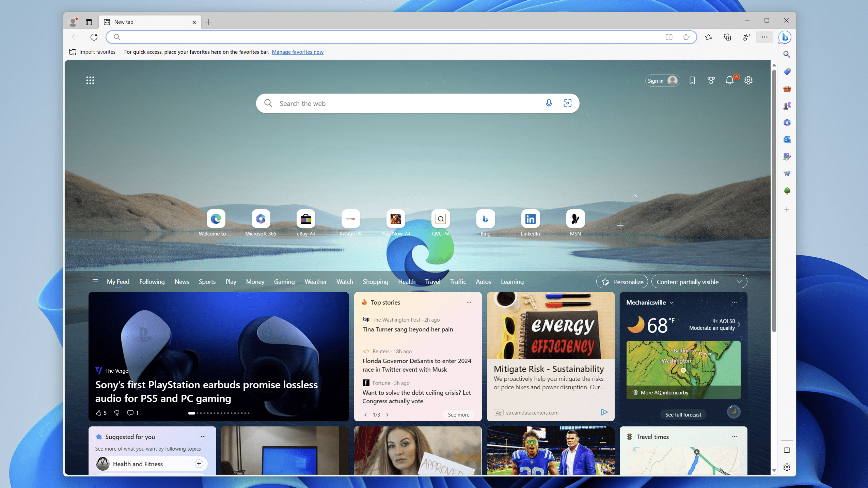Click See more in Top stories
The image size is (868, 488).
(458, 414)
